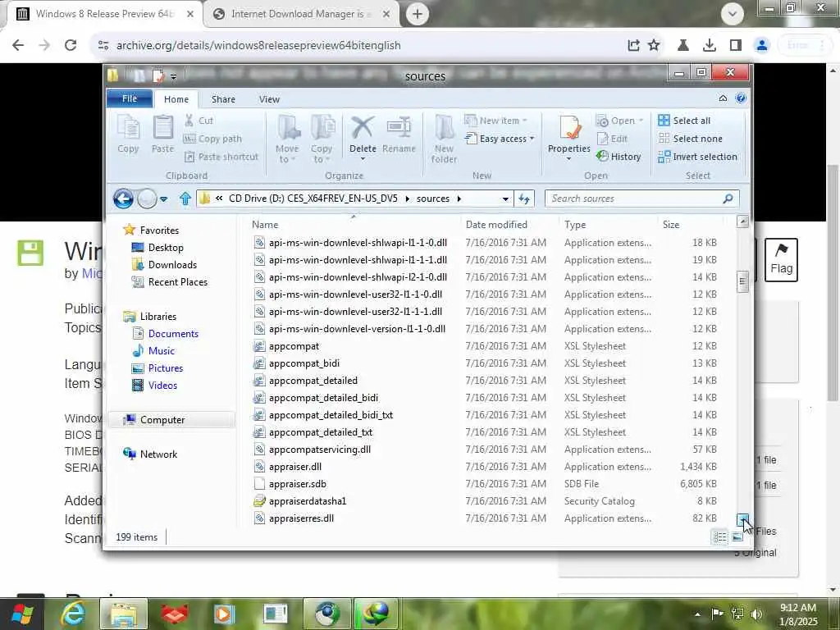Viewport: 840px width, 630px height.
Task: Click the file list scrollbar thumb
Action: [742, 281]
